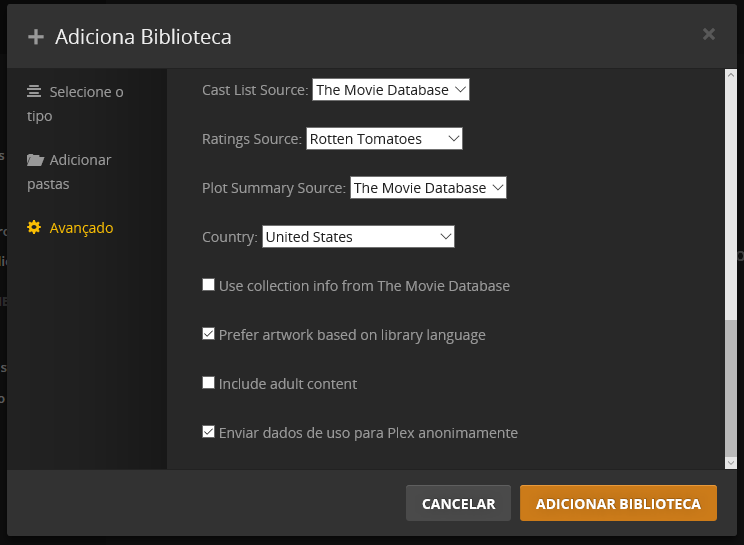
Task: Open the Cast List Source dropdown
Action: point(390,90)
